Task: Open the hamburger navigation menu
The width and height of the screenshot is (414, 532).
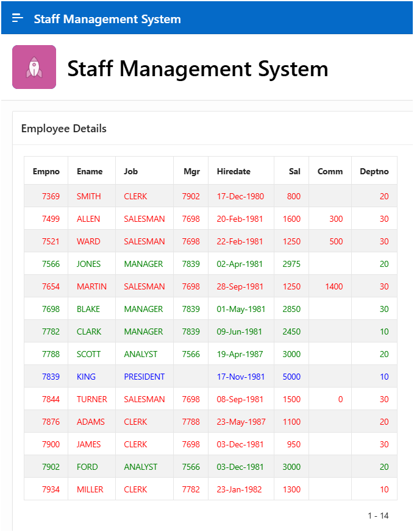Action: point(18,18)
